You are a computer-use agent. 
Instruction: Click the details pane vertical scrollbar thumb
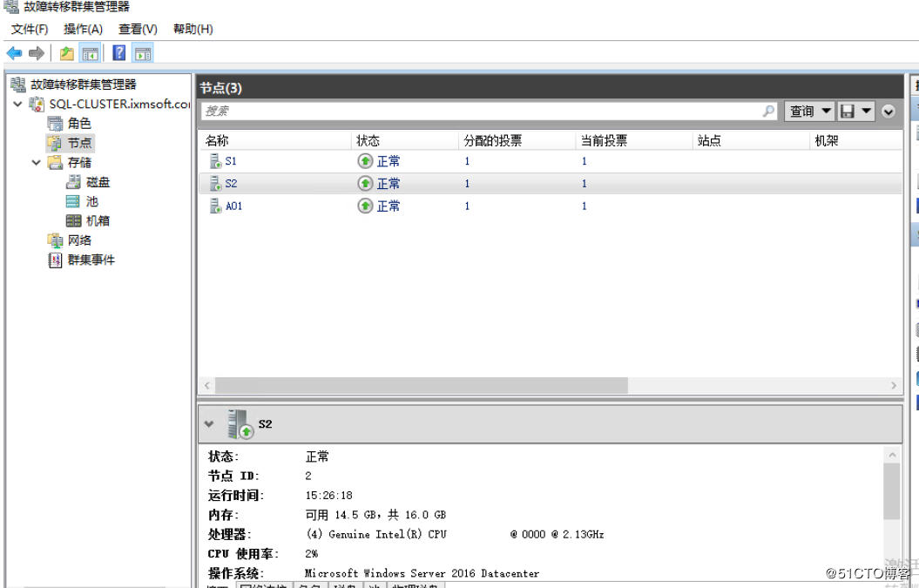click(x=892, y=491)
